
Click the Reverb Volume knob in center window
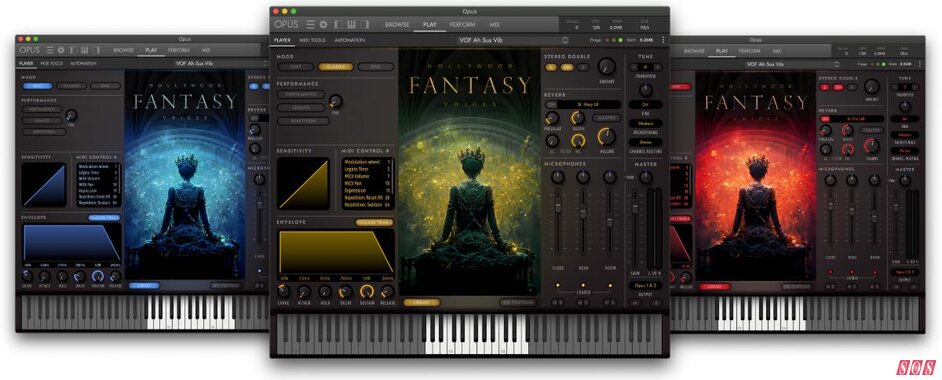coord(606,136)
